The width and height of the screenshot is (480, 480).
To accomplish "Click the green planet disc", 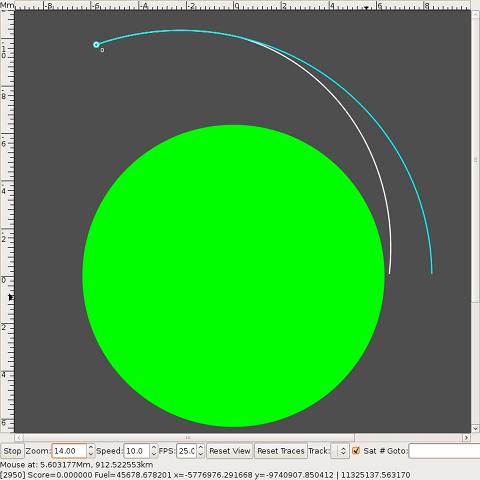I will click(x=233, y=276).
